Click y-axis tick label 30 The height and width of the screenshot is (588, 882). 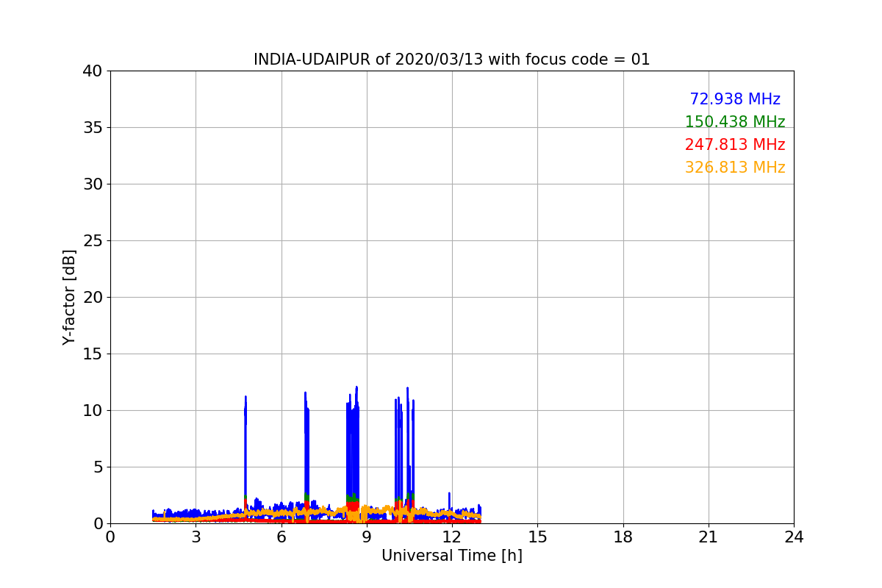(x=92, y=184)
